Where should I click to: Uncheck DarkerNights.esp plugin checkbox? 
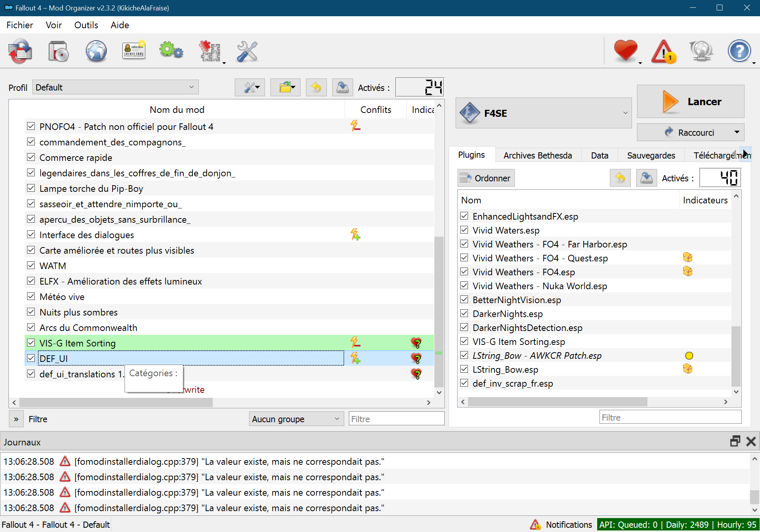point(464,313)
